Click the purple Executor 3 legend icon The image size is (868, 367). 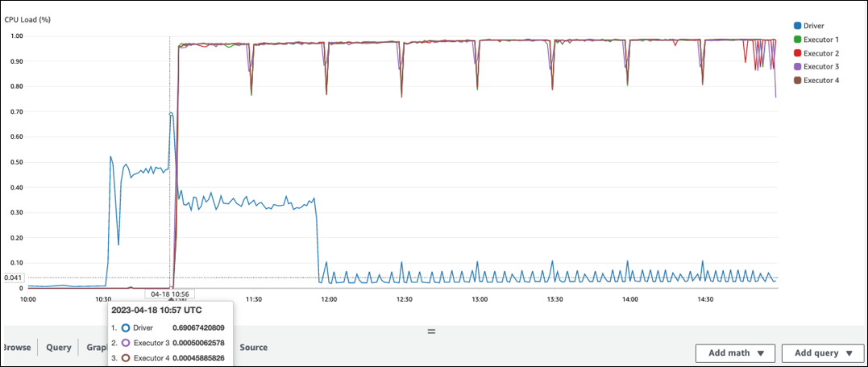pyautogui.click(x=798, y=67)
